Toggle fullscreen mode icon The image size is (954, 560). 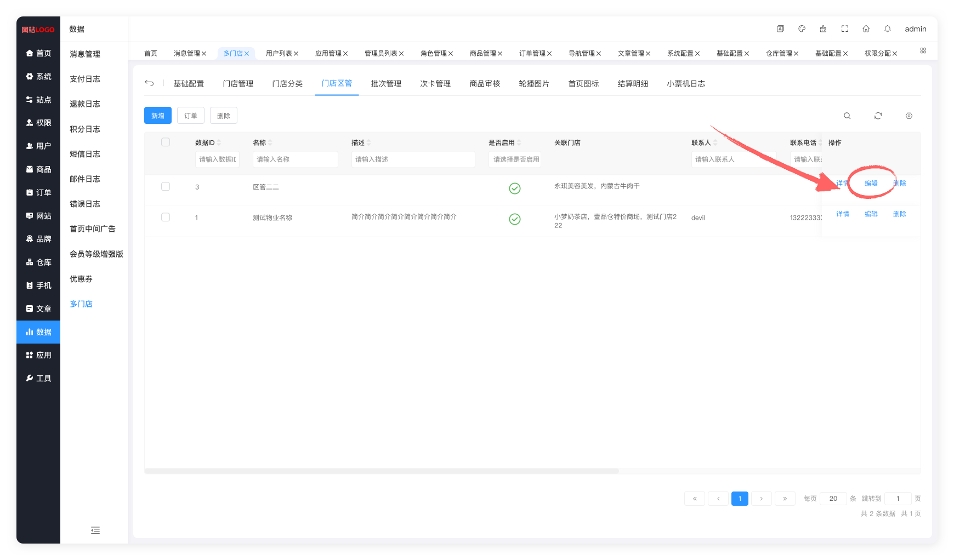[x=844, y=29]
